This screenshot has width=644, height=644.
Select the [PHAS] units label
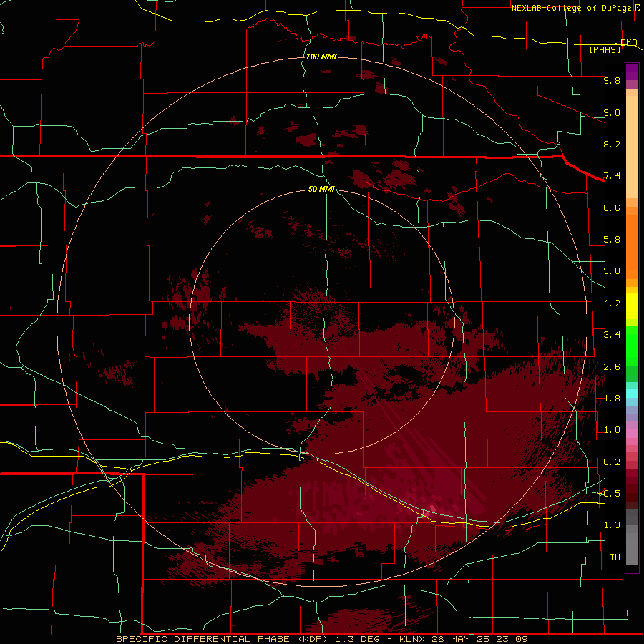tap(605, 50)
